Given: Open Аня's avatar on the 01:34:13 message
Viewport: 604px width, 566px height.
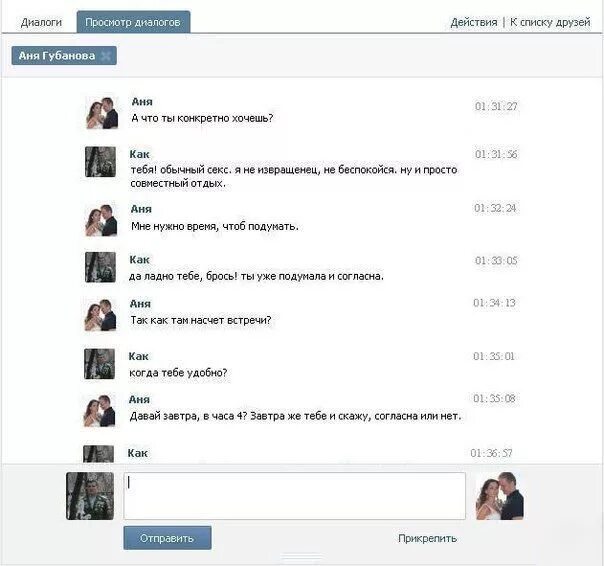Looking at the screenshot, I should coord(100,315).
